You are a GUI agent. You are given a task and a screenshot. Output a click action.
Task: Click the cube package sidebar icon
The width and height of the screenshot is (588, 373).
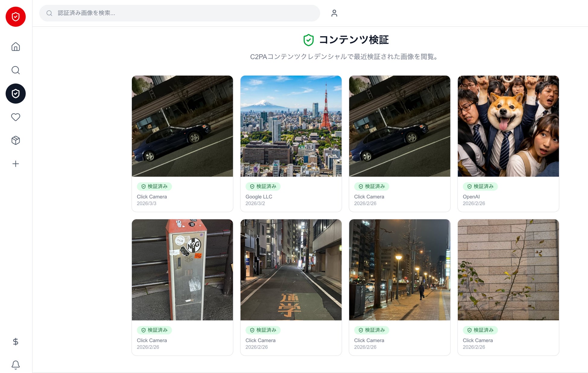tap(16, 140)
